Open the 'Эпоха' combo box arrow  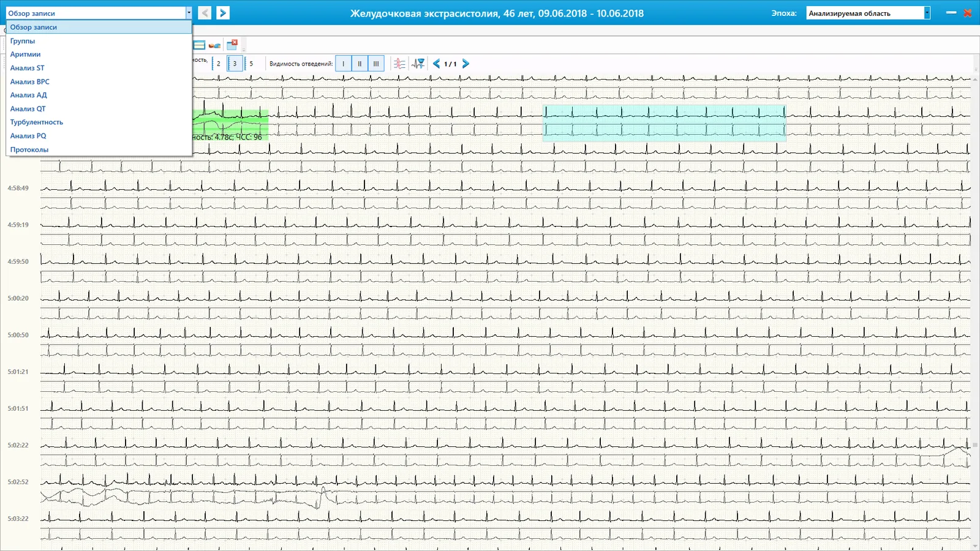click(x=927, y=13)
